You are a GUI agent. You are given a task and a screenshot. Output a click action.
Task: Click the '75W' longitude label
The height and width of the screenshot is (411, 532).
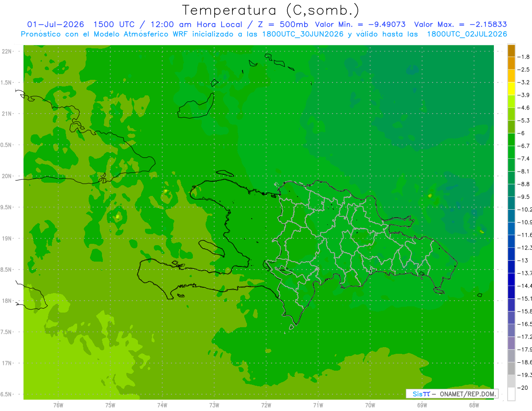[x=110, y=405]
